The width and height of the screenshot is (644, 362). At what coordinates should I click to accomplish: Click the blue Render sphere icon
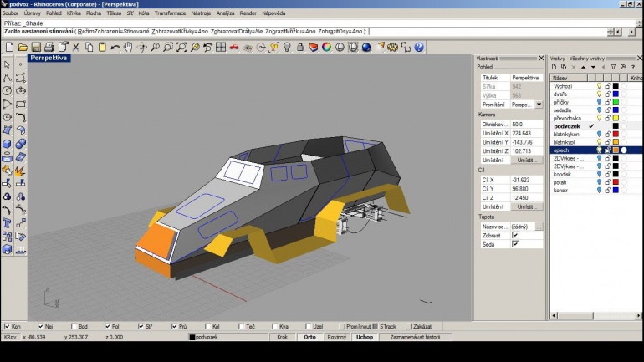pos(366,47)
